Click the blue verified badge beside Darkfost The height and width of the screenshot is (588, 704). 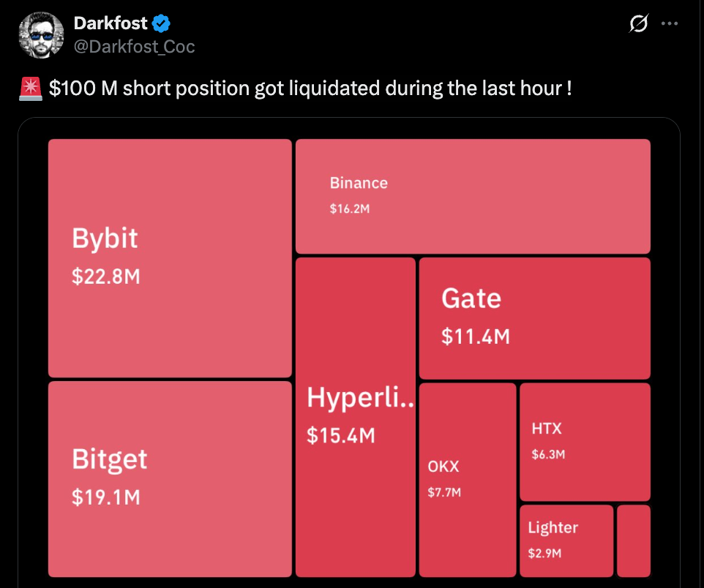point(160,23)
